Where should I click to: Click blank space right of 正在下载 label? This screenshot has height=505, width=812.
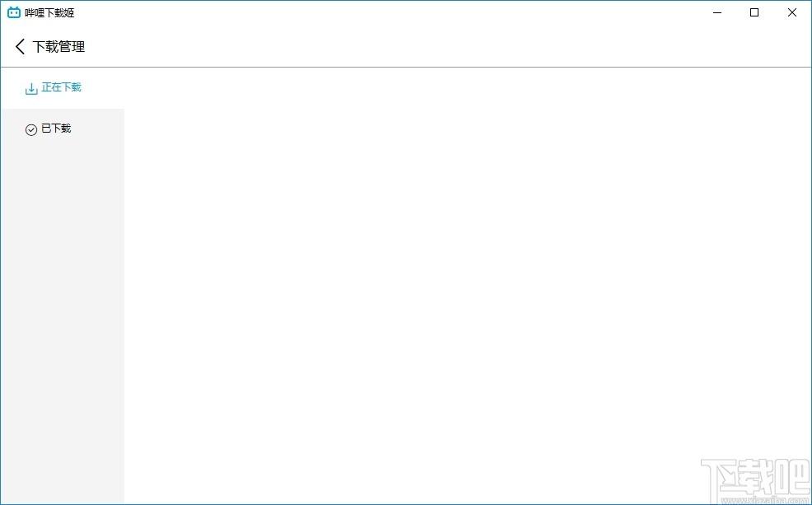click(103, 88)
